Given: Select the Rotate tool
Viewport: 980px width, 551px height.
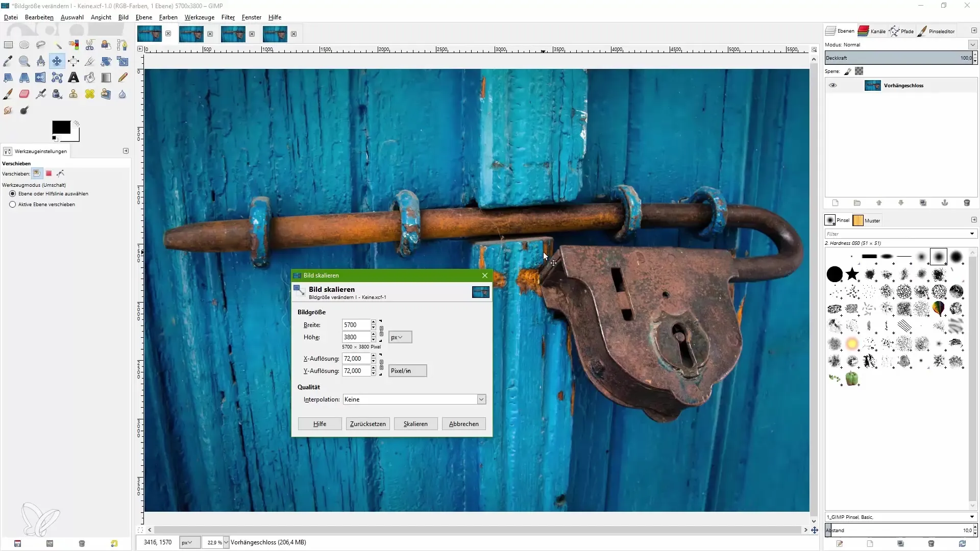Looking at the screenshot, I should coord(106,61).
